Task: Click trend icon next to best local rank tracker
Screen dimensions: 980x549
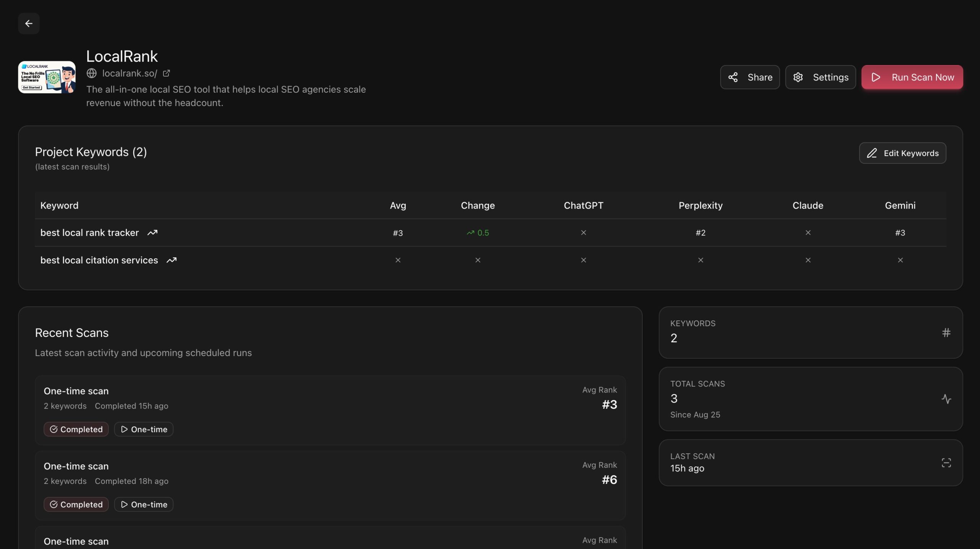Action: (x=152, y=233)
